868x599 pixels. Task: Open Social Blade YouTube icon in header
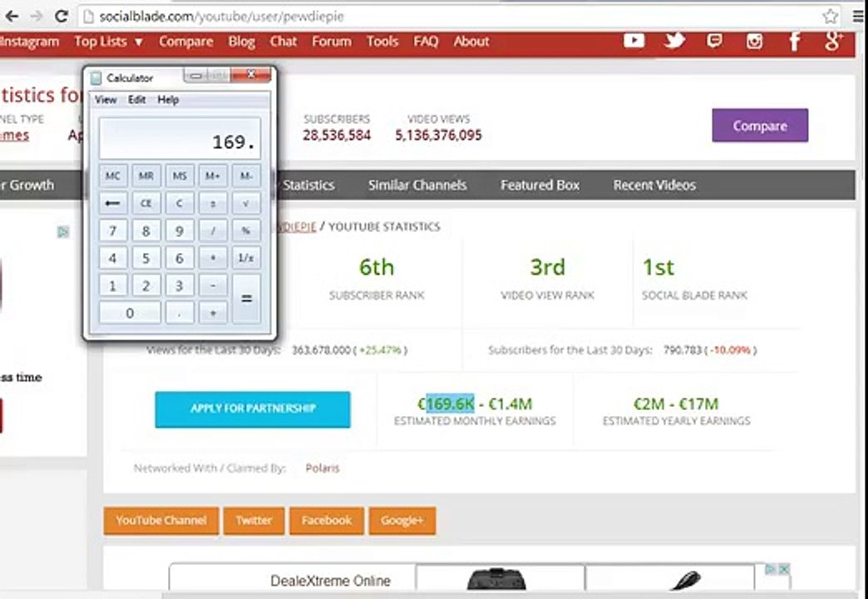[634, 41]
